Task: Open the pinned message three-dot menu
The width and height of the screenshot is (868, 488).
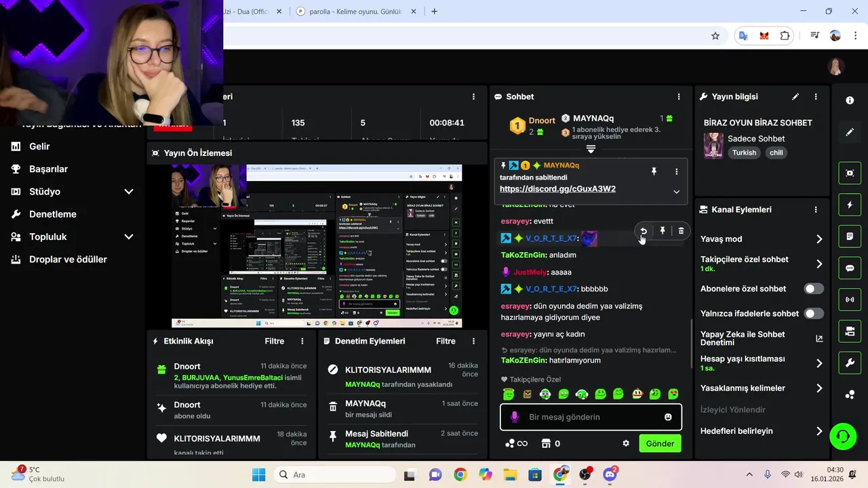Action: click(x=676, y=172)
